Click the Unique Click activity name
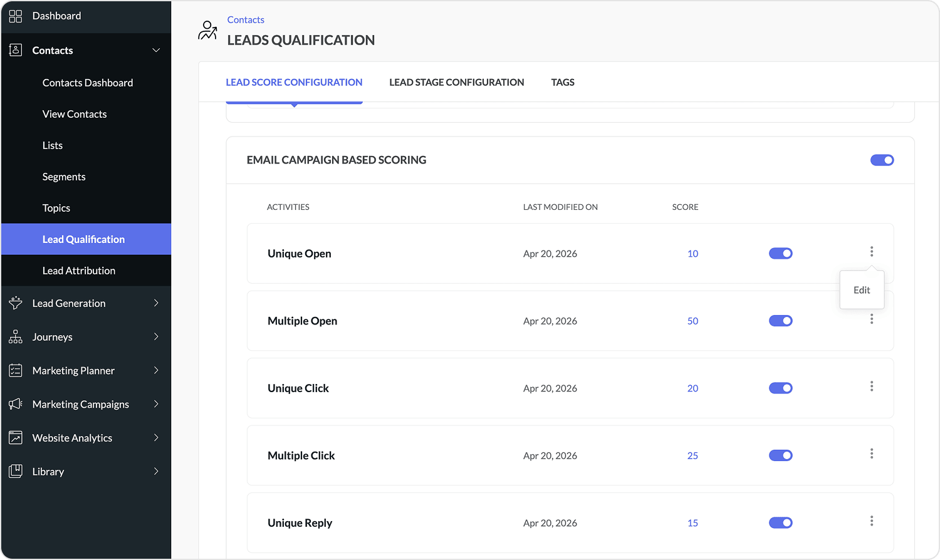Screen dimensions: 940x560 click(x=298, y=388)
